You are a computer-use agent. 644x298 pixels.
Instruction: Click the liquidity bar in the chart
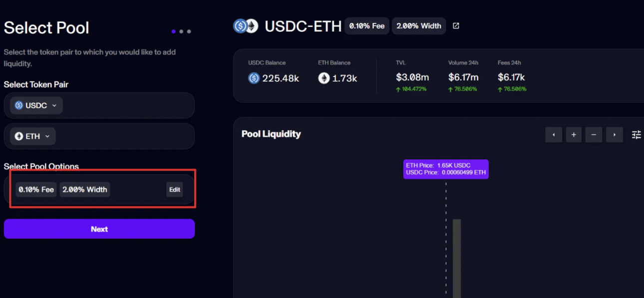457,257
